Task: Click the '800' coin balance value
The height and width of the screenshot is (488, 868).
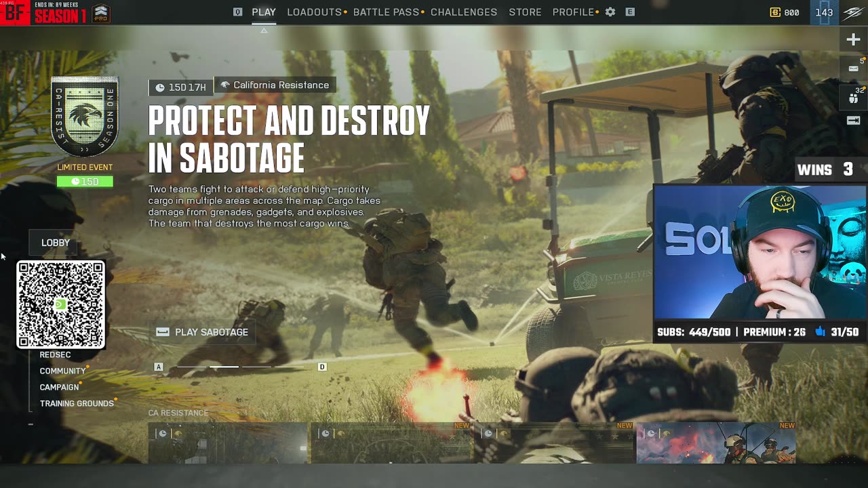Action: pyautogui.click(x=791, y=12)
